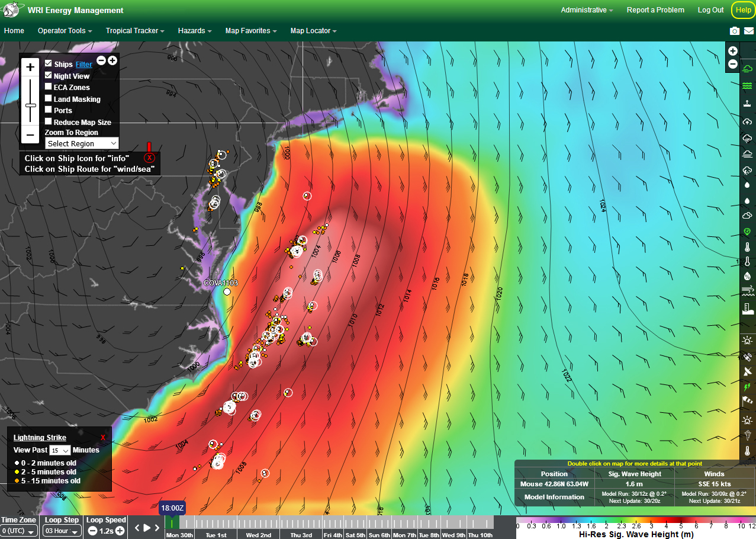Click the orbiting satellite imagery icon
Image resolution: width=756 pixels, height=539 pixels.
pos(747,356)
